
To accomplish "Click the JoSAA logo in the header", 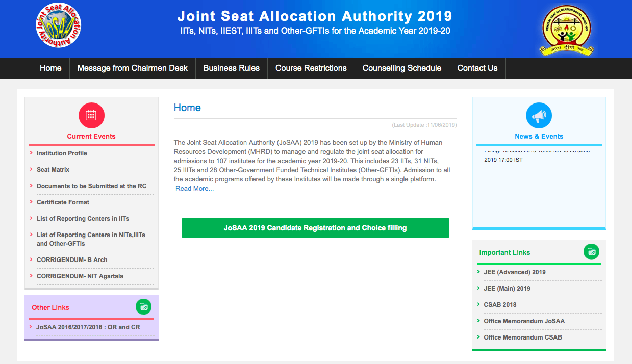I will coord(59,27).
